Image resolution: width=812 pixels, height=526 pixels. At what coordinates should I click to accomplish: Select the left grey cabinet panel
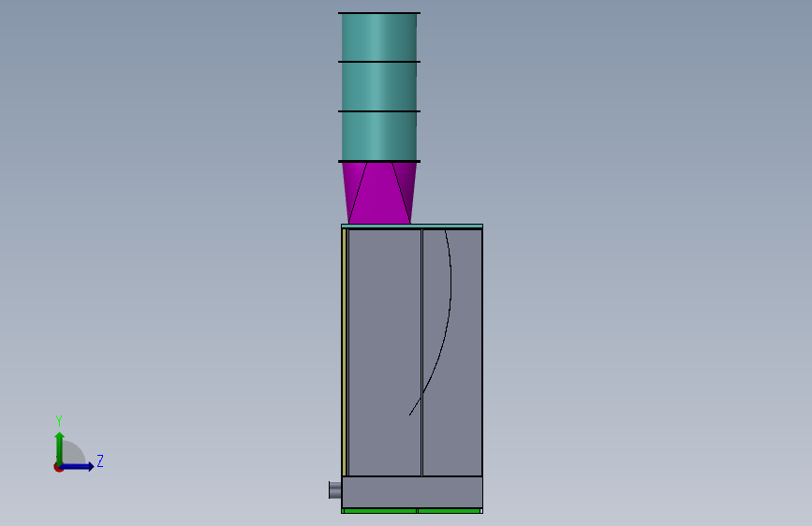384,352
